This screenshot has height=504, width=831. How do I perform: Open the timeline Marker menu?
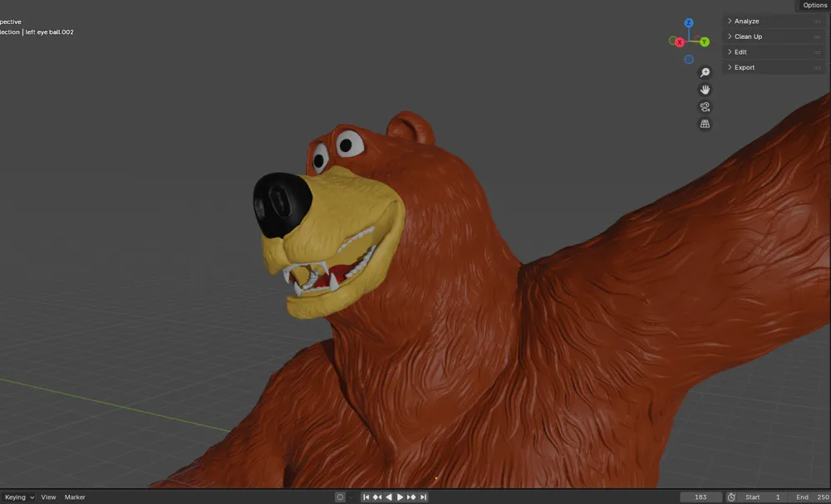(x=75, y=497)
